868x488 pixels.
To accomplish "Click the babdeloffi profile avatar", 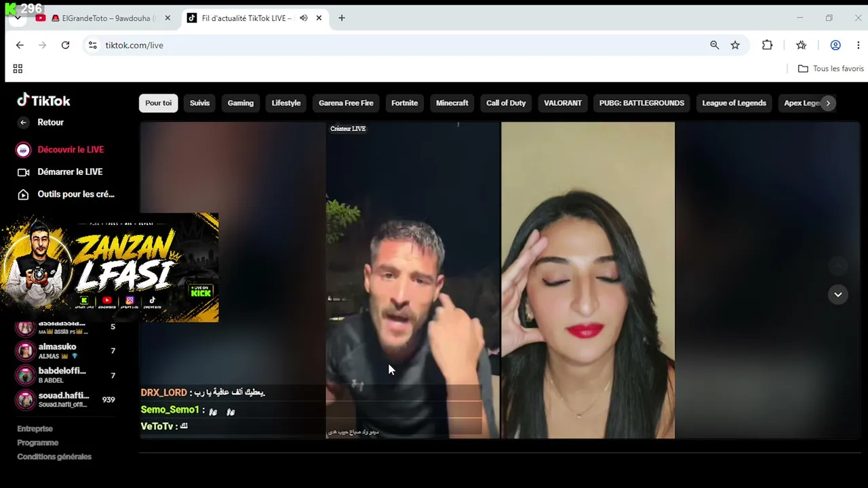I will tap(26, 375).
